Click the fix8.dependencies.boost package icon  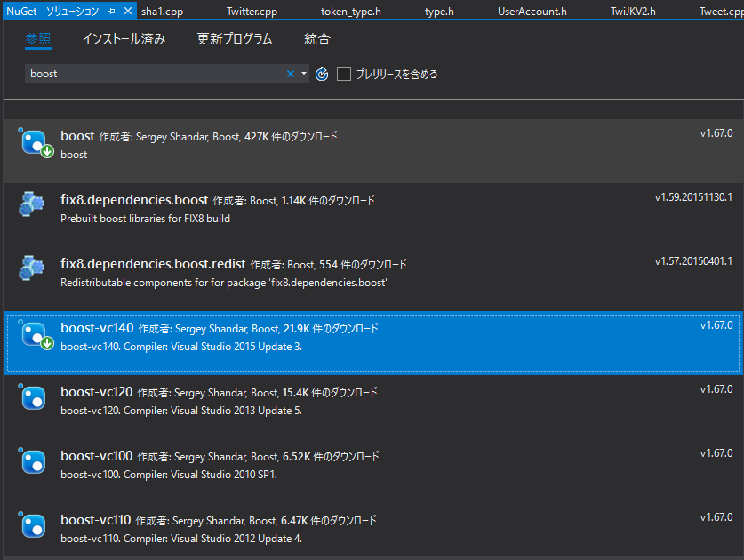pyautogui.click(x=32, y=203)
